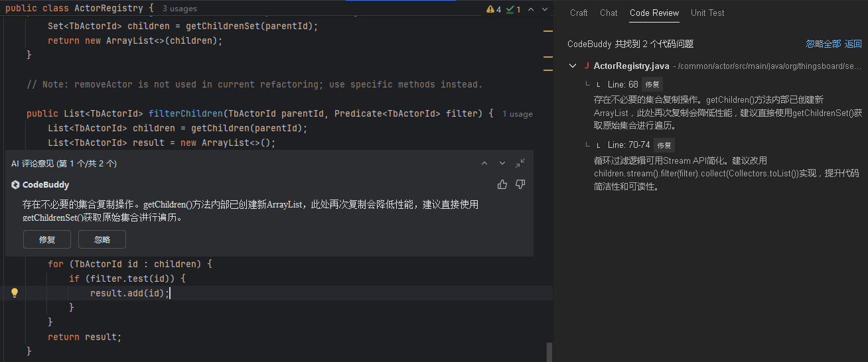The image size is (868, 362).
Task: Collapse the AI review comment popup
Action: point(520,163)
